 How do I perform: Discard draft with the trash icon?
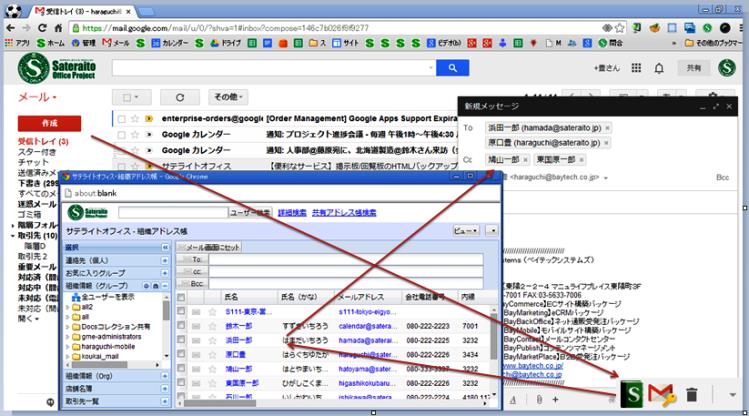point(691,395)
